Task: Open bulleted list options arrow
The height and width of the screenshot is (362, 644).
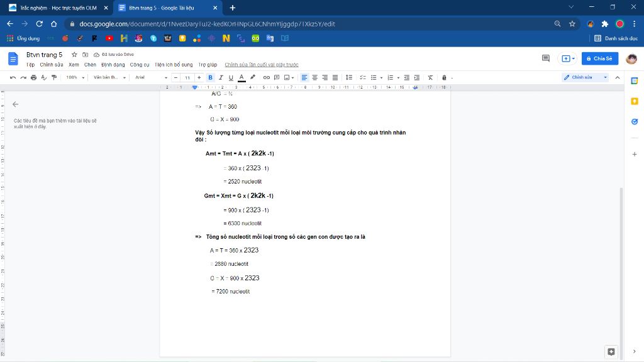Action: tap(381, 77)
